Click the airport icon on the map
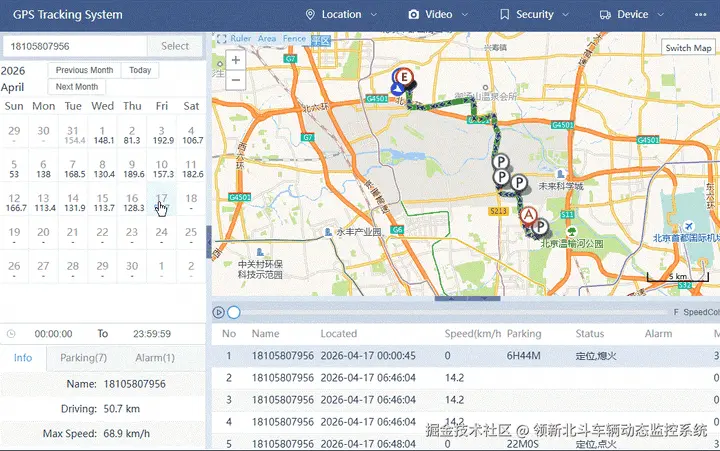The width and height of the screenshot is (720, 451). (x=688, y=226)
